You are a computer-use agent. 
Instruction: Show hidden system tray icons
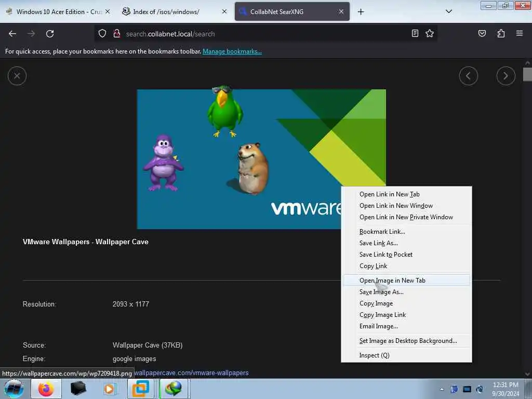pyautogui.click(x=442, y=390)
